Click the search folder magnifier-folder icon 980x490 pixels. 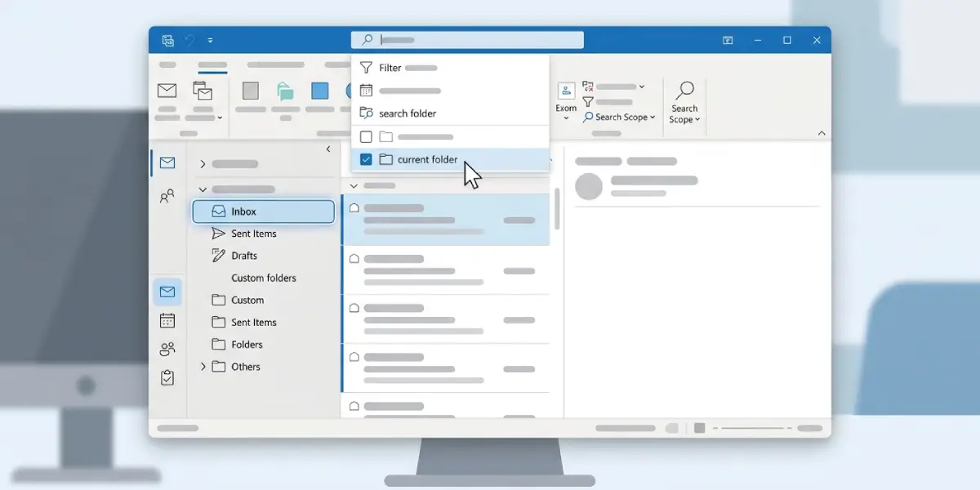367,114
